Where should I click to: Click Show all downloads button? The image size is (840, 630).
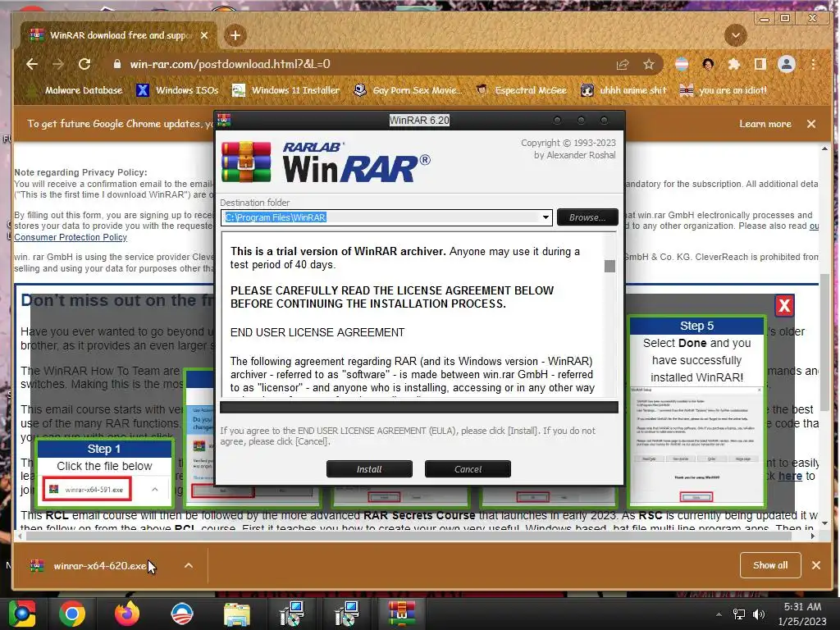tap(769, 565)
